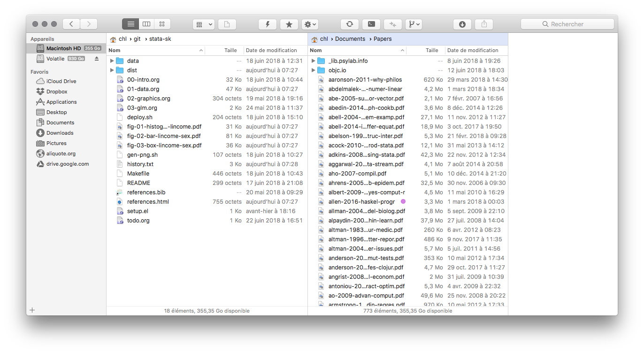644x353 pixels.
Task: Select Dropbox in the Favoris sidebar
Action: point(57,92)
